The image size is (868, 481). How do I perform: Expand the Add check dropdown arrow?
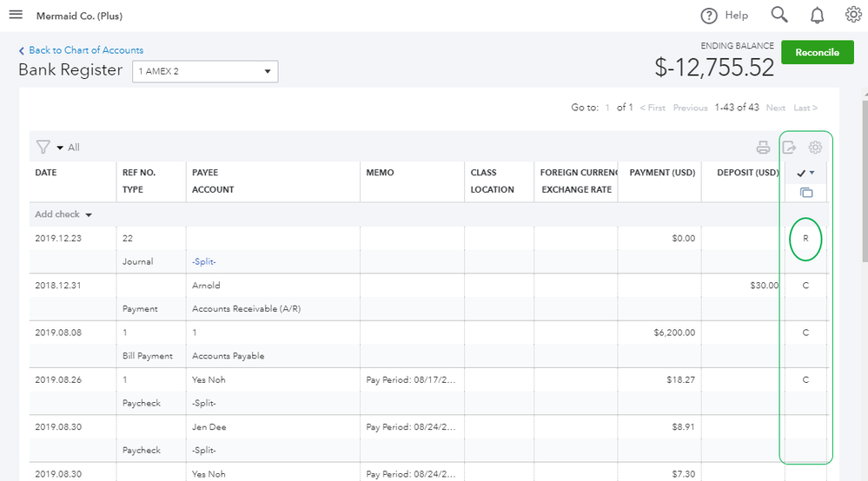click(89, 214)
